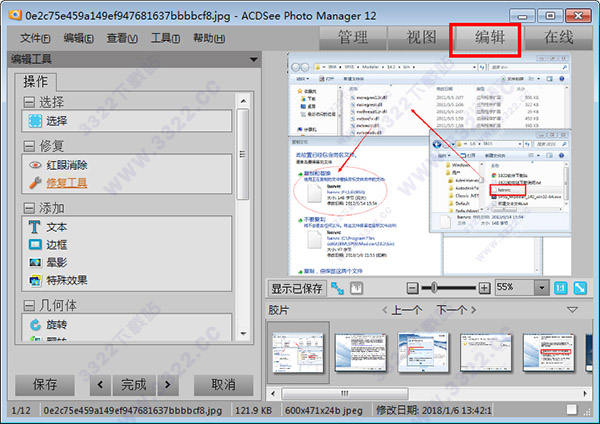The width and height of the screenshot is (600, 424).
Task: Click the full-screen arrows icon beside 显示已保存
Action: coord(337,288)
